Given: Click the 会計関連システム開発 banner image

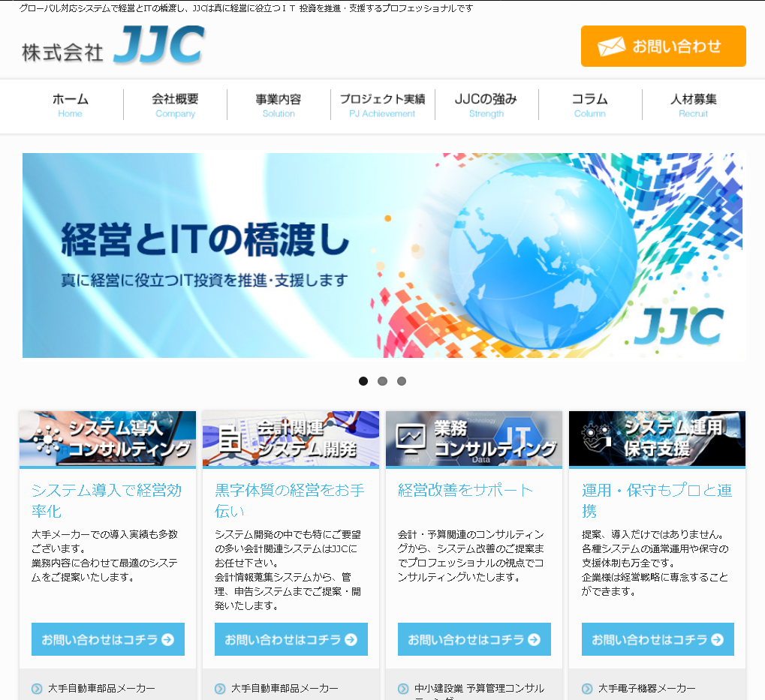Looking at the screenshot, I should pyautogui.click(x=291, y=439).
